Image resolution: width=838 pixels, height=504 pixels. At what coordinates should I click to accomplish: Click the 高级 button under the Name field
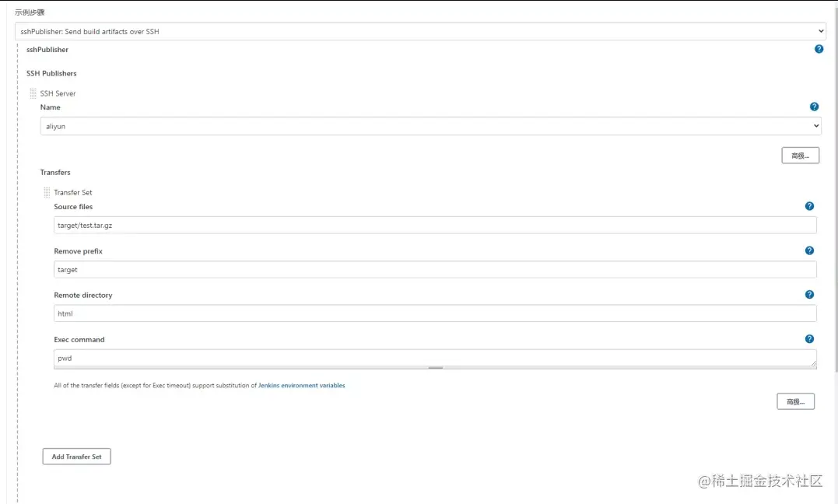pyautogui.click(x=800, y=156)
